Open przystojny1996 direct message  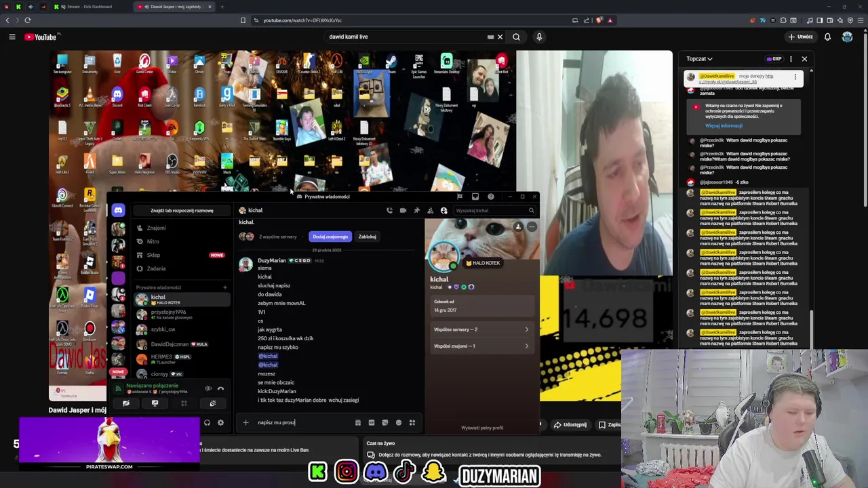point(180,314)
